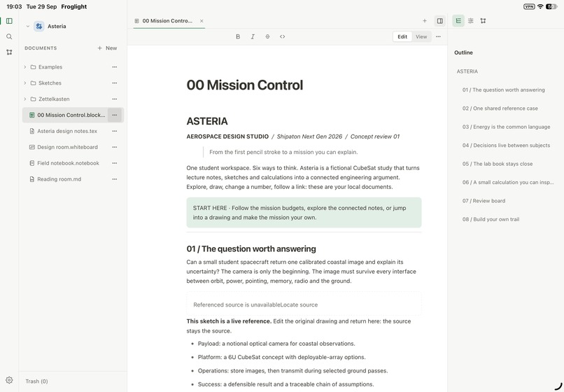
Task: Expand the Zettelkasten folder
Action: click(24, 99)
